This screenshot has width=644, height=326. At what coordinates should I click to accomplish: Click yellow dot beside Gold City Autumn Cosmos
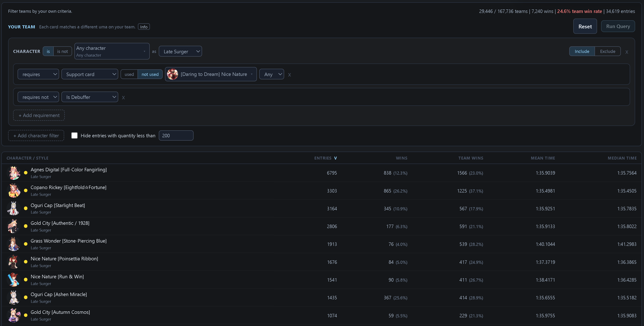tap(25, 315)
